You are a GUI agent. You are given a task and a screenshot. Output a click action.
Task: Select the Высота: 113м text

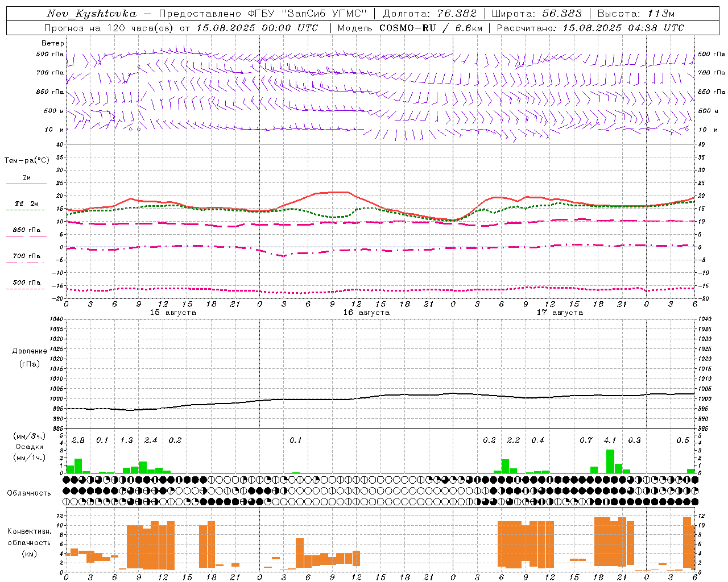pyautogui.click(x=636, y=14)
